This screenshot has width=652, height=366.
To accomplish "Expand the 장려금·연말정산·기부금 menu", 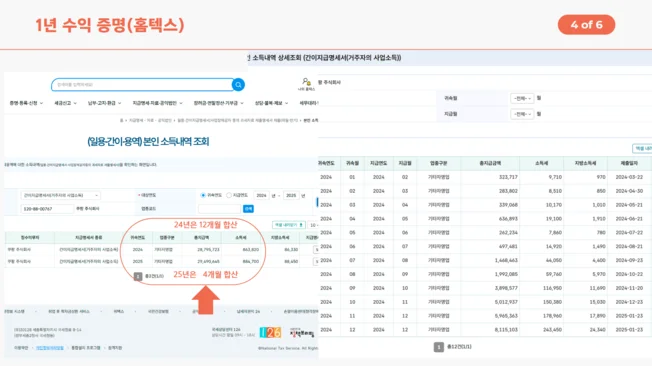I will (x=218, y=103).
